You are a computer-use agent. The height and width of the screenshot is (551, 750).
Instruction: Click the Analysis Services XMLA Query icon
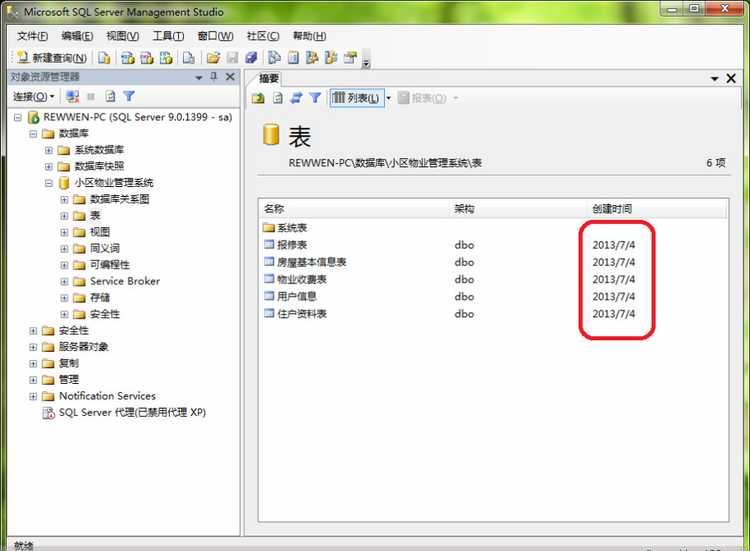tap(165, 58)
